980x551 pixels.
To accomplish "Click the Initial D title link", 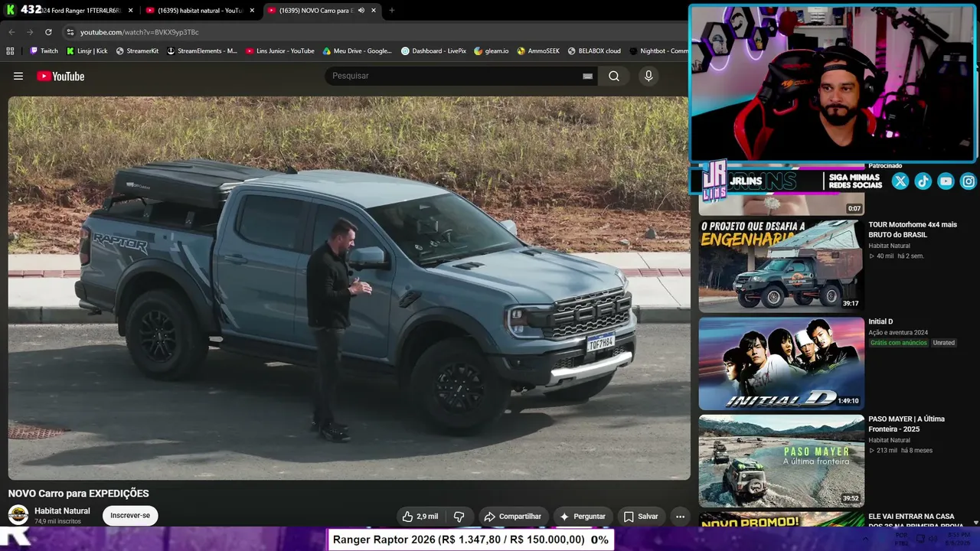I will [880, 321].
